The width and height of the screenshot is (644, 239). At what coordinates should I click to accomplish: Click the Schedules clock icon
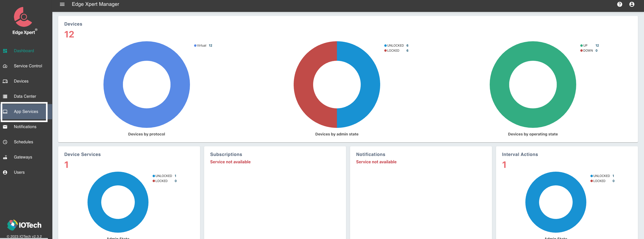tap(5, 142)
